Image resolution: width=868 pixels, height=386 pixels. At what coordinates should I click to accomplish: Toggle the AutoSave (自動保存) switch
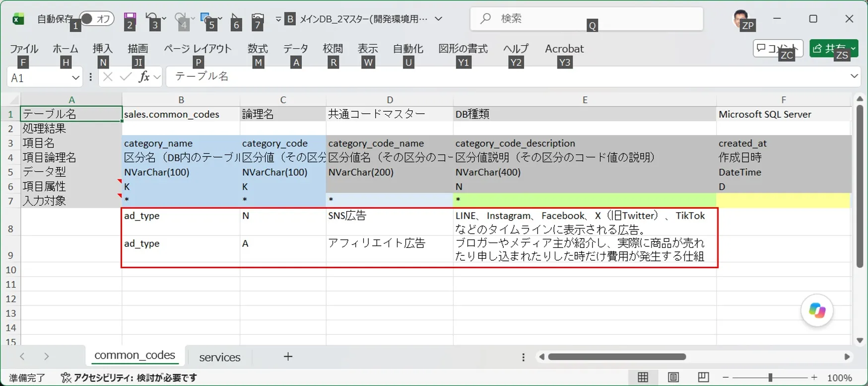click(97, 19)
